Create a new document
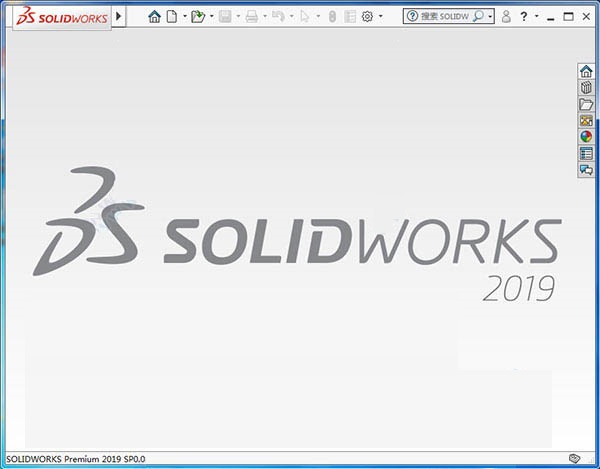The height and width of the screenshot is (469, 600). (x=172, y=16)
